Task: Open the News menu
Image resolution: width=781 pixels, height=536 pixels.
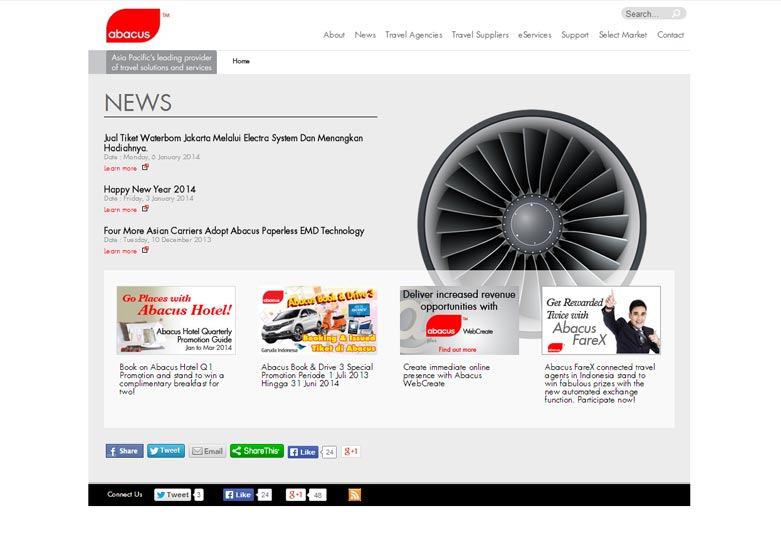Action: [365, 35]
